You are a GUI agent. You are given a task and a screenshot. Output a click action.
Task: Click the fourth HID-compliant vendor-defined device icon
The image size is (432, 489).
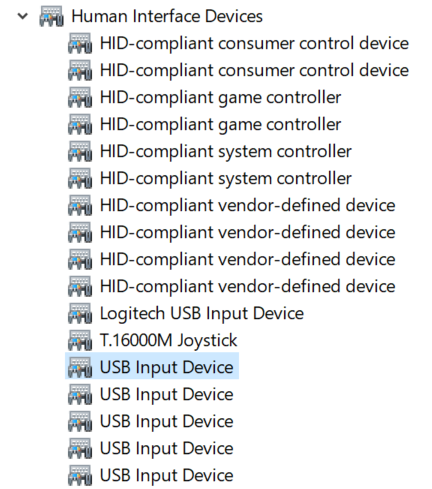click(x=80, y=286)
